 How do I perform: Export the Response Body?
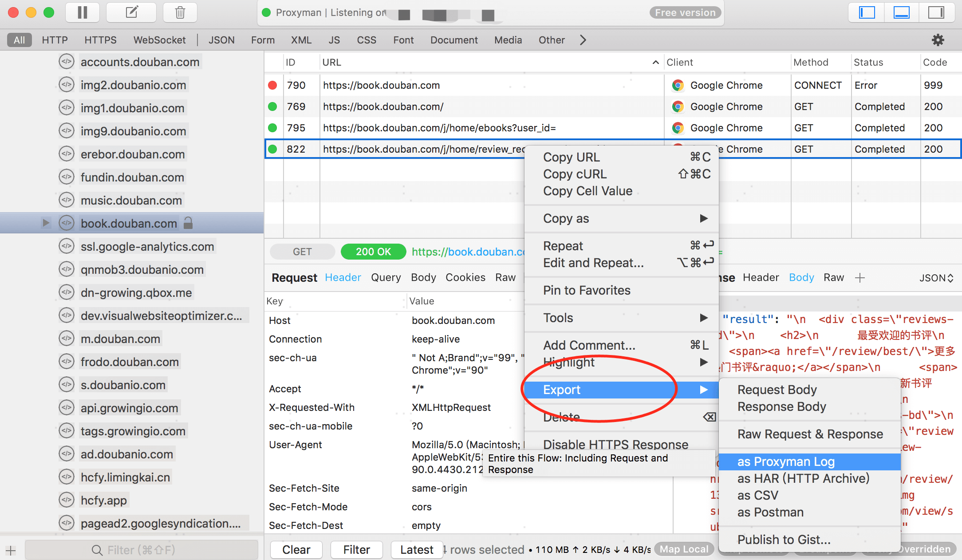point(809,406)
